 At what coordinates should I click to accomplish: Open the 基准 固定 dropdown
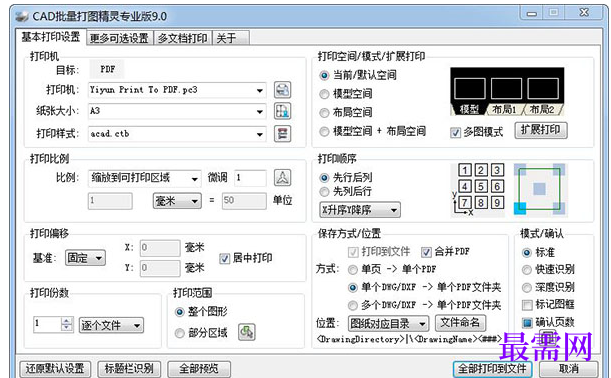(85, 258)
